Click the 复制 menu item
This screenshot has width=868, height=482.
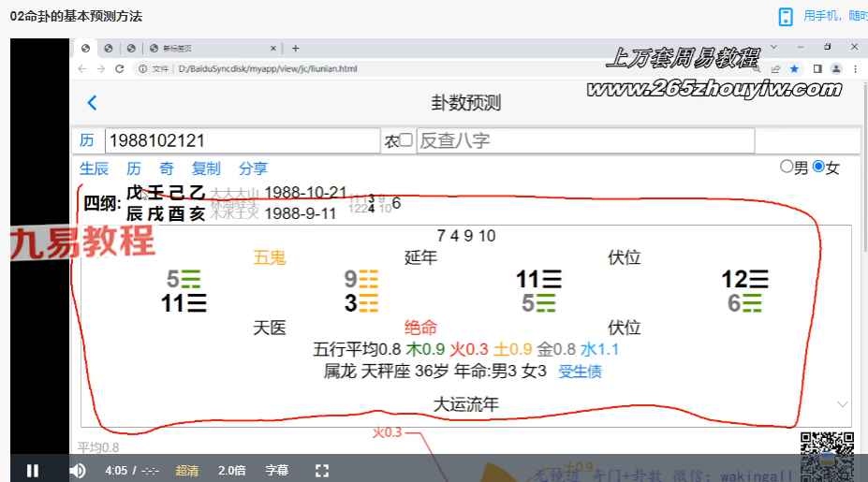click(206, 168)
